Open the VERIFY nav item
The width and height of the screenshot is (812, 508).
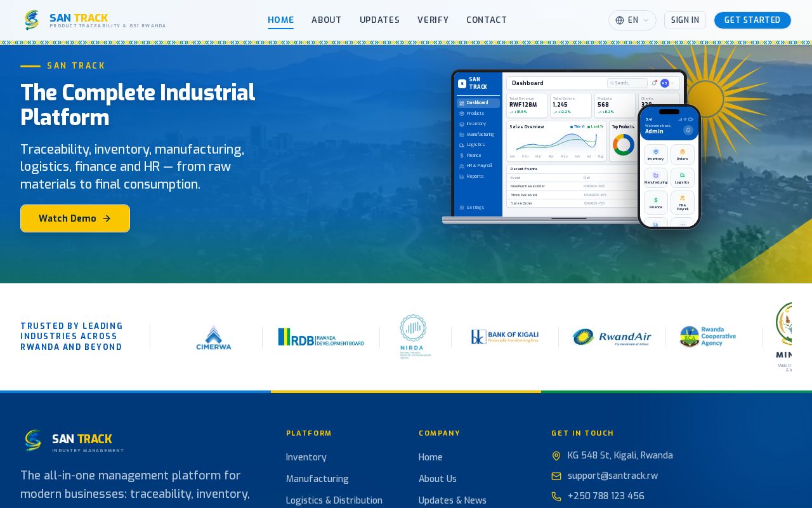coord(433,20)
